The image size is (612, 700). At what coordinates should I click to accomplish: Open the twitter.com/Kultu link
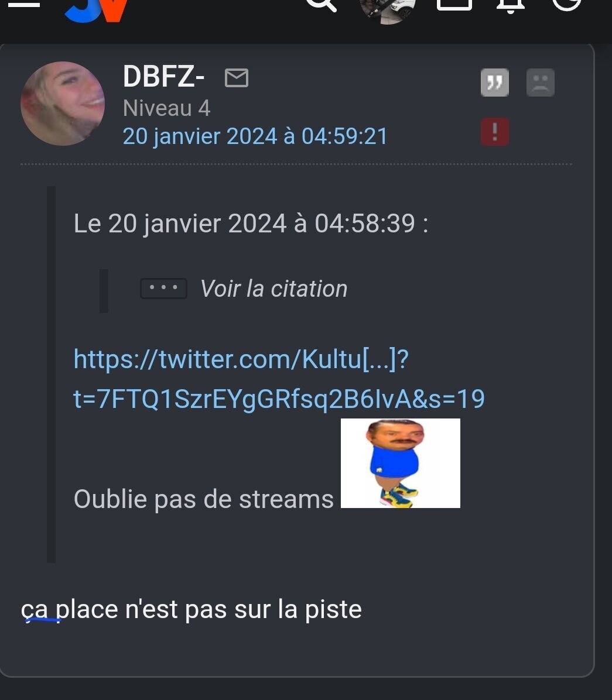pos(279,379)
